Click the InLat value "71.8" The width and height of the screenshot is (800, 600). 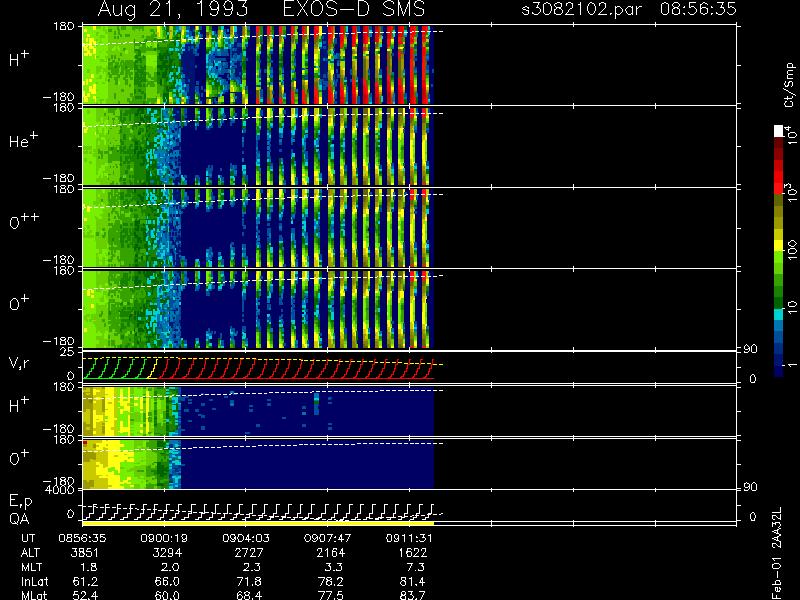click(248, 581)
